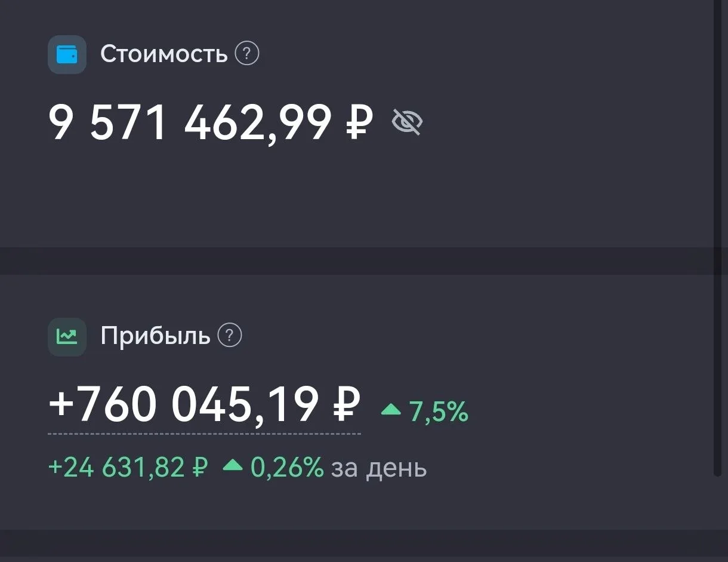The width and height of the screenshot is (728, 562).
Task: Click the ruble sign after +760 045,19
Action: coord(347,405)
